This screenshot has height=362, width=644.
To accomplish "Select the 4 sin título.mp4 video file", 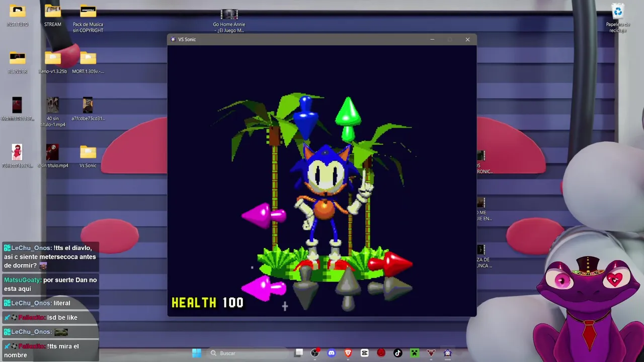I will pos(53,156).
